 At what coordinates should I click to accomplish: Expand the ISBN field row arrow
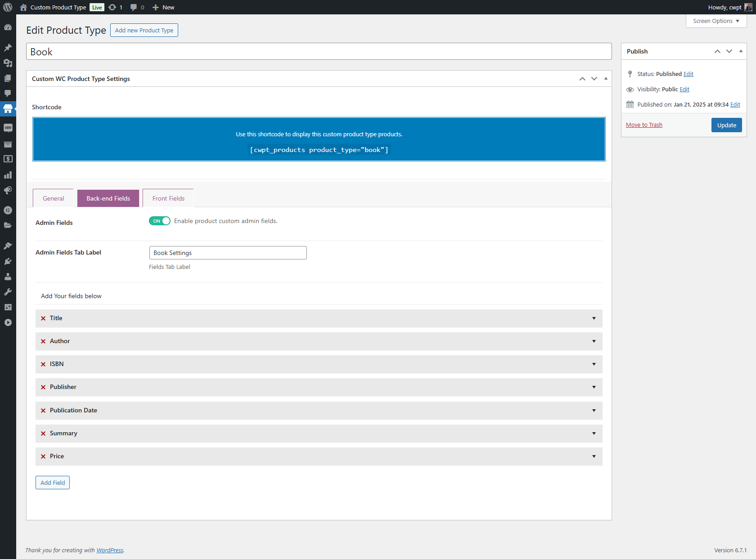pos(594,364)
